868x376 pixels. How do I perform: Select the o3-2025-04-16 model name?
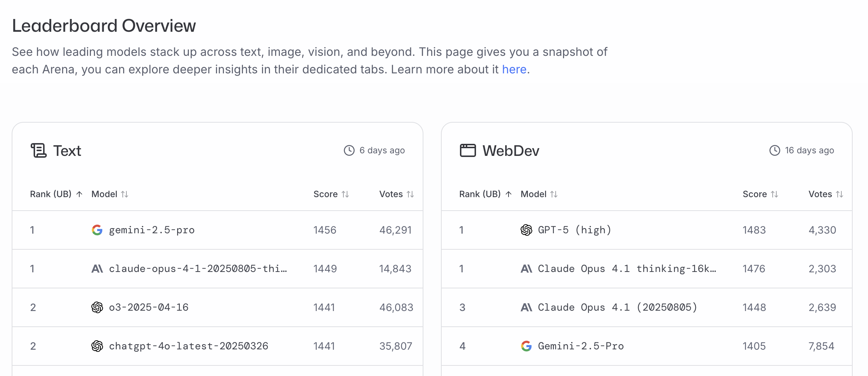click(149, 307)
